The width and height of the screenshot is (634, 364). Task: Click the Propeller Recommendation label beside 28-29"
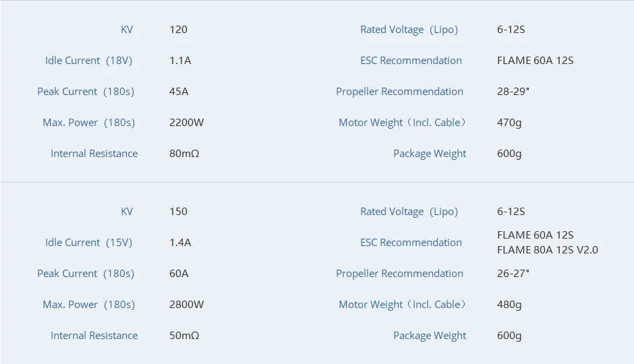399,92
